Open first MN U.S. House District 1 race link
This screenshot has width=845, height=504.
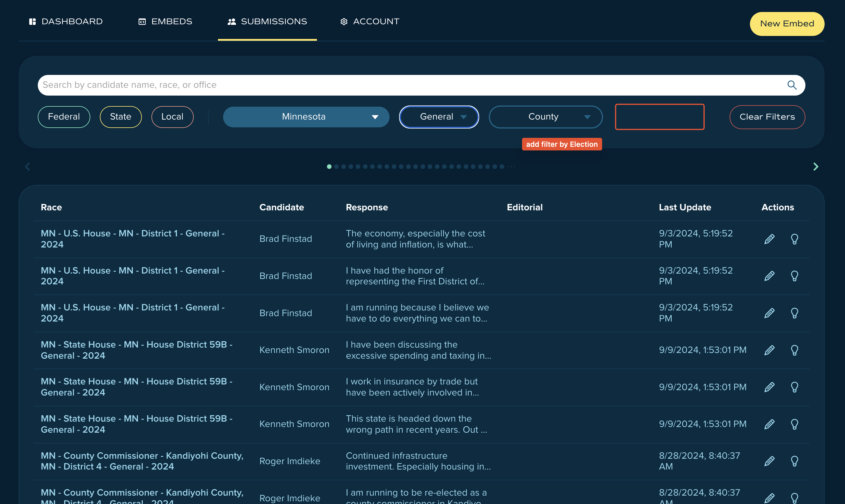click(133, 239)
